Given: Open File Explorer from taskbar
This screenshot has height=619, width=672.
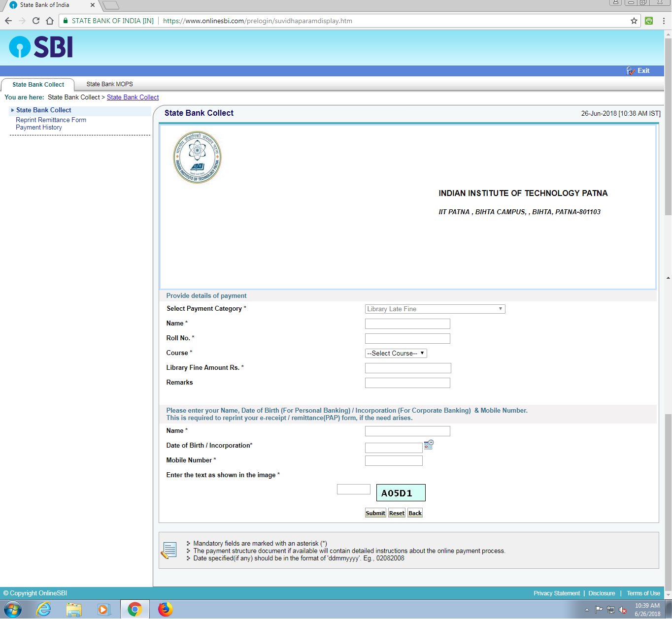Looking at the screenshot, I should (x=74, y=610).
